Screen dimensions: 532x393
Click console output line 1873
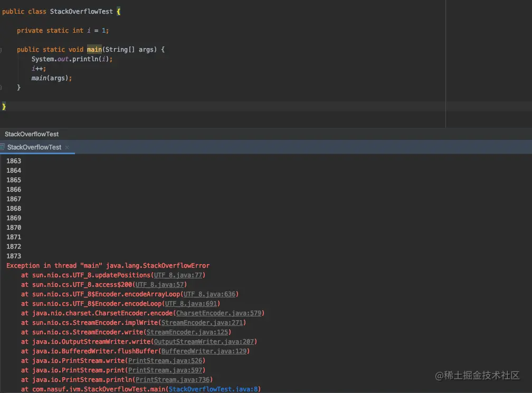pyautogui.click(x=14, y=256)
